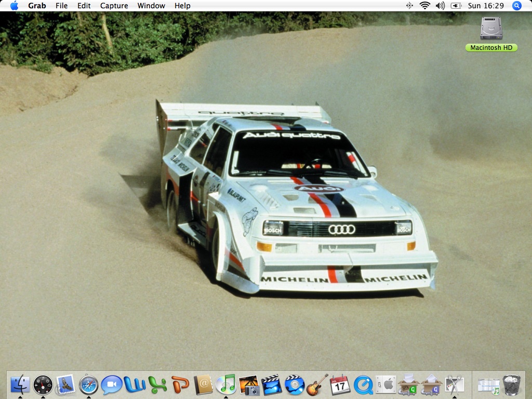
Task: Open the Wi-Fi AirPort status menu
Action: [425, 5]
